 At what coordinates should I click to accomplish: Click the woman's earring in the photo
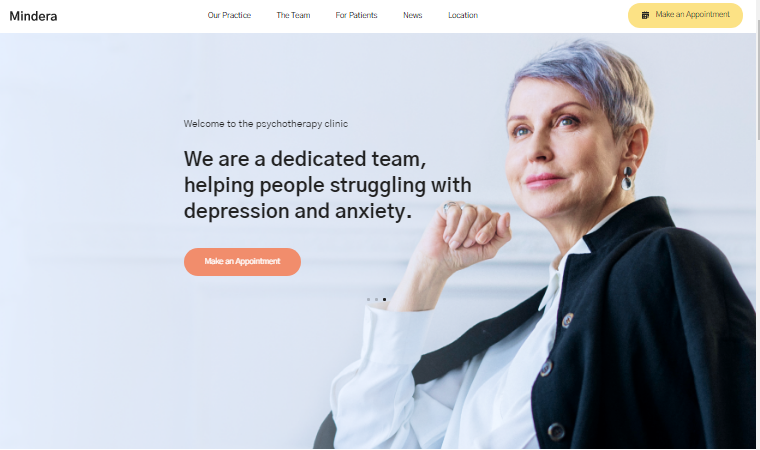(x=627, y=178)
